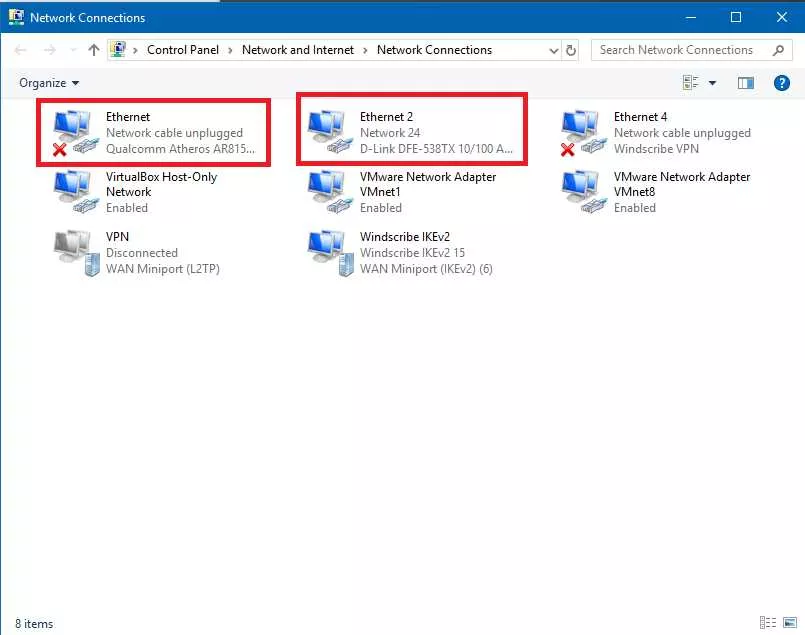805x635 pixels.
Task: Click the address bar location icon
Action: pos(119,49)
